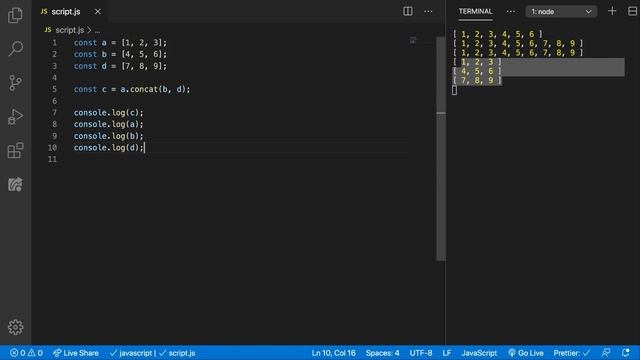Open the Source Control view
The width and height of the screenshot is (640, 360).
[15, 83]
